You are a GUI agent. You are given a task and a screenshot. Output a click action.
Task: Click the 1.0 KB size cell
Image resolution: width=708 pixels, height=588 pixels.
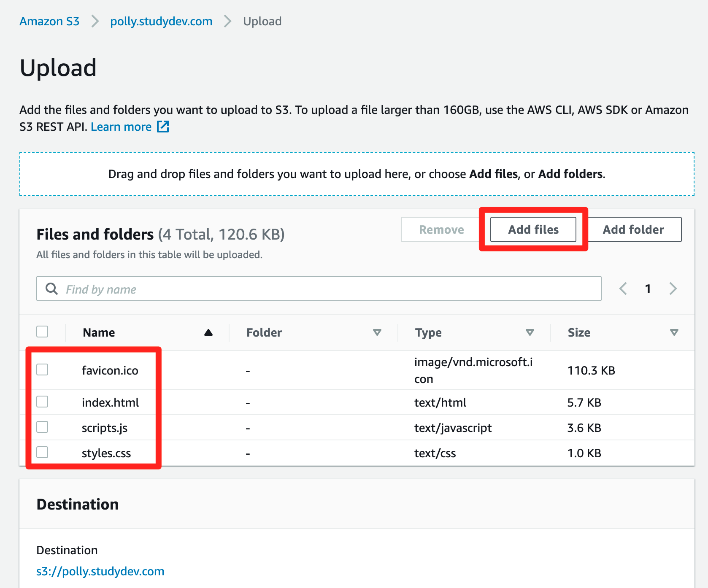coord(584,453)
